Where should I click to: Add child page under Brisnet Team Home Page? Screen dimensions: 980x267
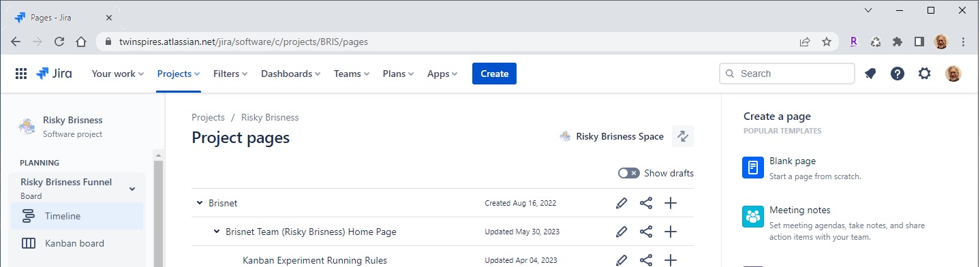pyautogui.click(x=671, y=232)
